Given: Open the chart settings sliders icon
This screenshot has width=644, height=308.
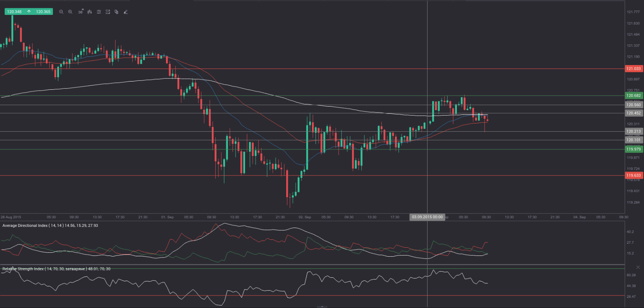Looking at the screenshot, I should 99,12.
